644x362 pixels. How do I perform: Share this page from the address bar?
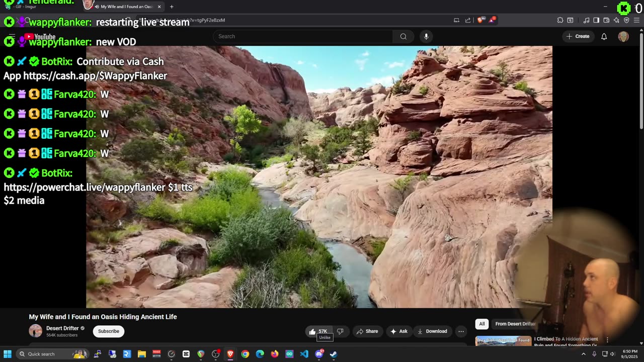pos(468,20)
